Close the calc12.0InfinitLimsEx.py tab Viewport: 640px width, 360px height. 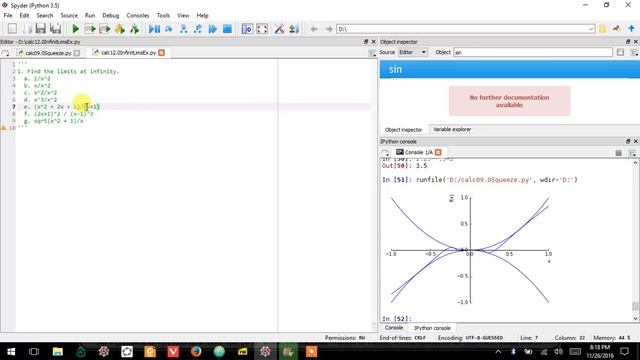[162, 53]
